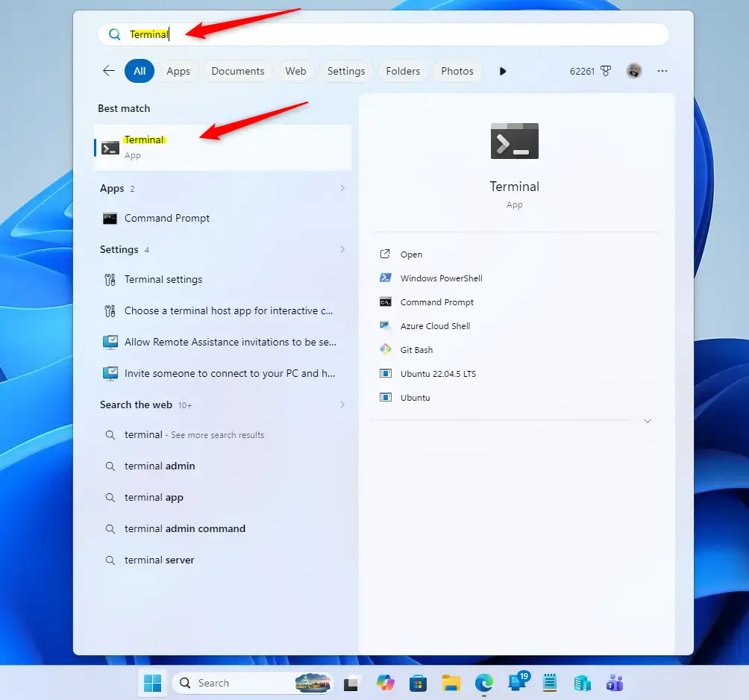Search web for terminal admin command
This screenshot has height=700, width=749.
(222, 529)
